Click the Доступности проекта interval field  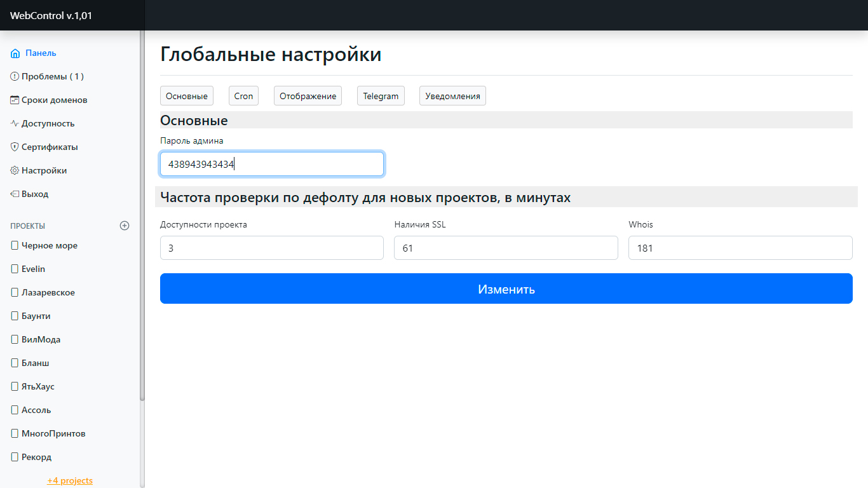(x=272, y=248)
